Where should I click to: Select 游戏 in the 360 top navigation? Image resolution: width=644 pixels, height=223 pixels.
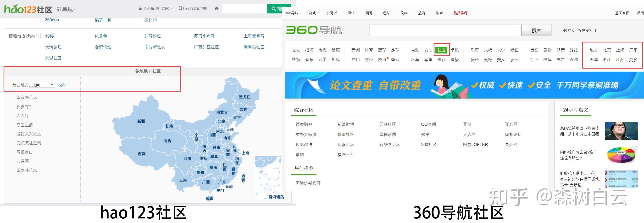(312, 13)
